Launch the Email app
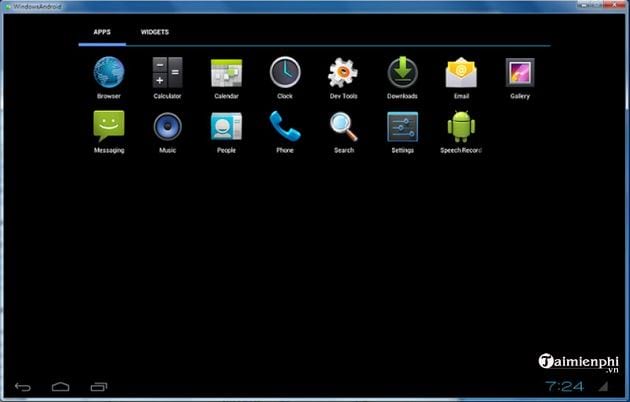 pyautogui.click(x=461, y=73)
